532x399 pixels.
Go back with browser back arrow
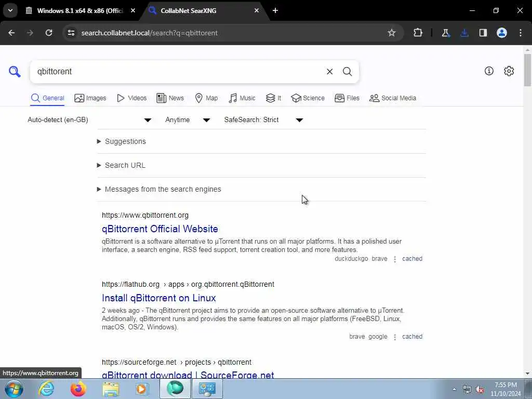11,33
